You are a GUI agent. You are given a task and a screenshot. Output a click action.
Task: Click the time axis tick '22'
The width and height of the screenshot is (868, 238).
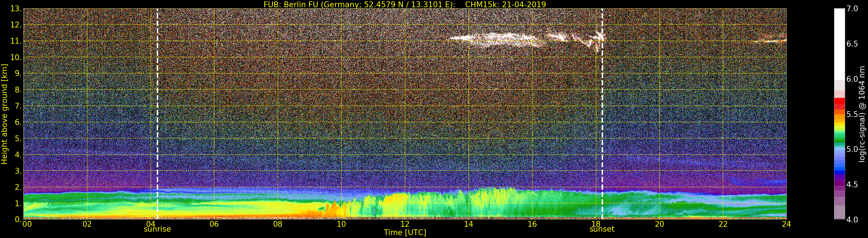[x=723, y=224]
